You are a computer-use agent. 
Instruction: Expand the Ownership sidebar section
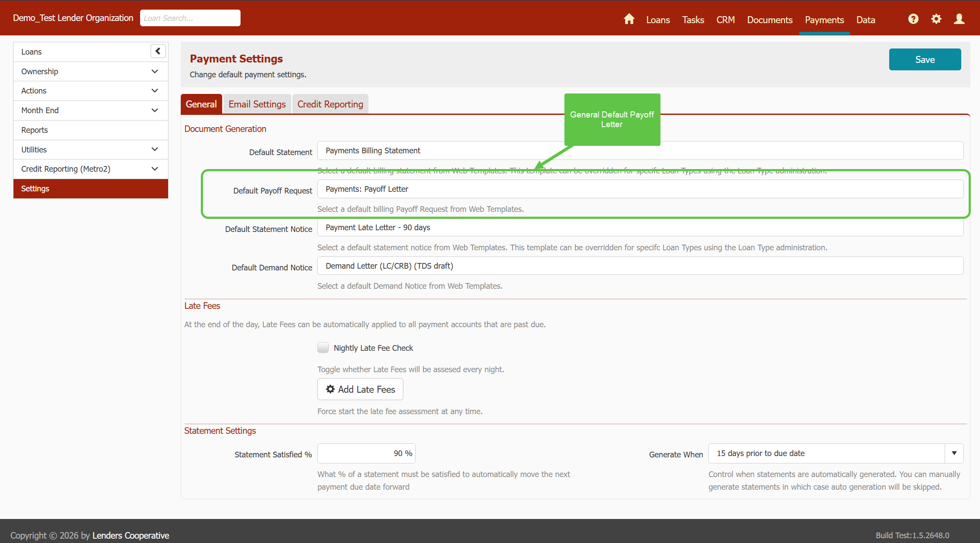(x=91, y=71)
